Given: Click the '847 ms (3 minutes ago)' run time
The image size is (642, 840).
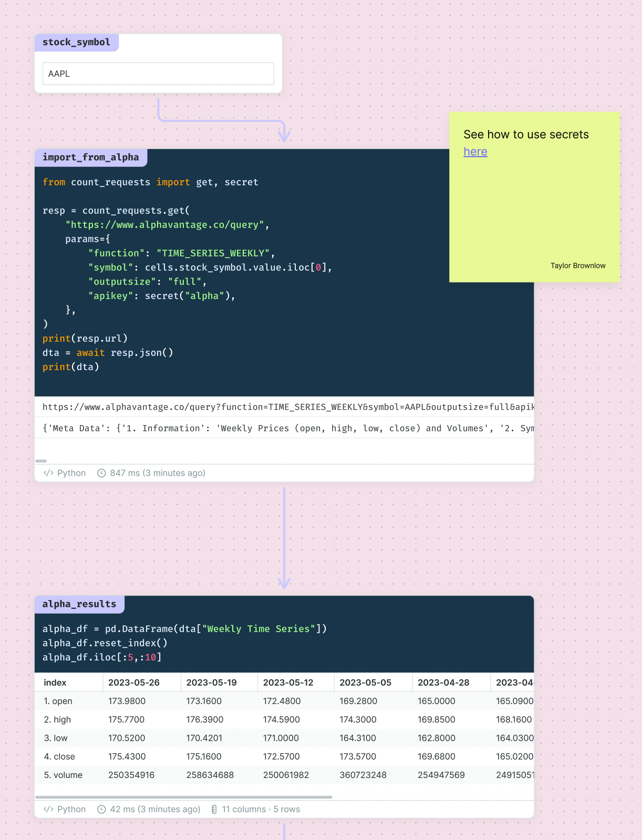Looking at the screenshot, I should 158,473.
